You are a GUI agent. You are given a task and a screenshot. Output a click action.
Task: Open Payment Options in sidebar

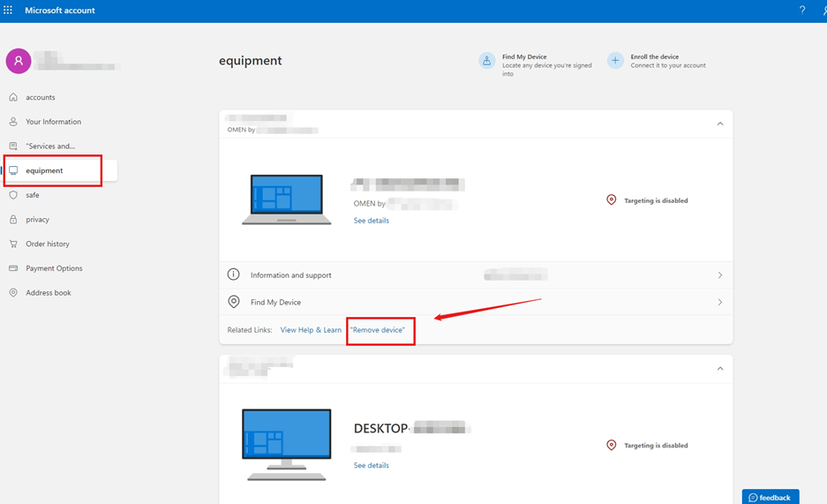(54, 268)
